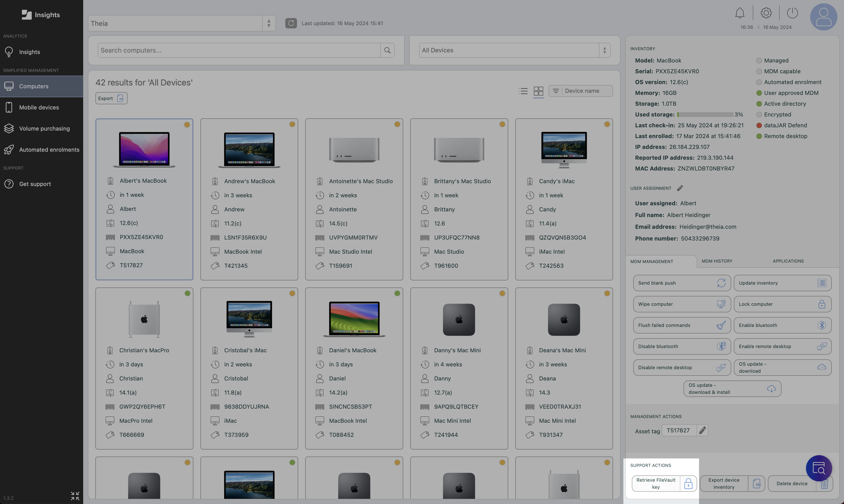Click the Lock computer button
The image size is (844, 504).
coord(782,304)
